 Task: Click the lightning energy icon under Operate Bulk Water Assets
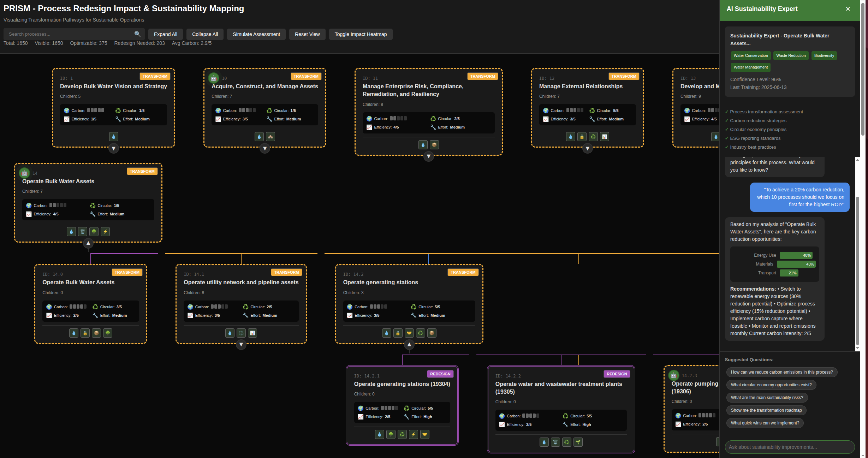(x=105, y=232)
